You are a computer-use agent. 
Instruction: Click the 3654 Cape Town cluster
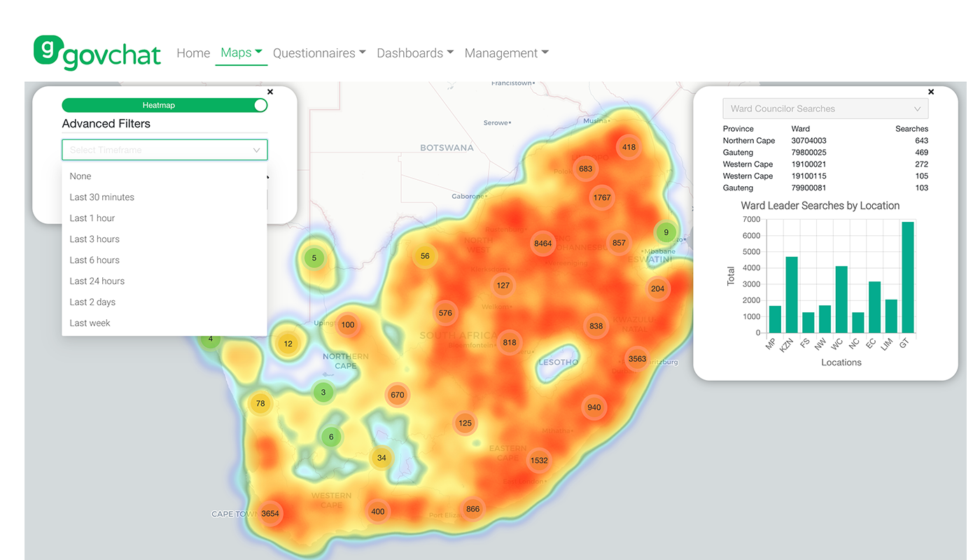270,513
